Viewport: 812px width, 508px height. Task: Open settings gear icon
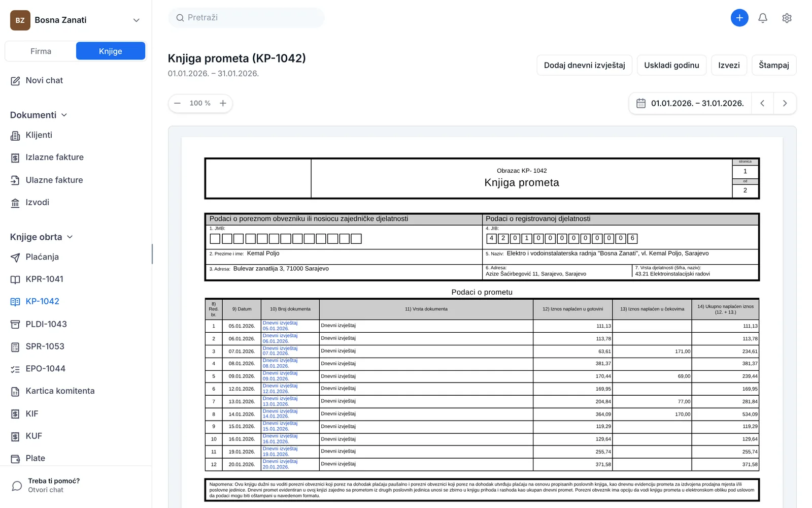coord(787,18)
